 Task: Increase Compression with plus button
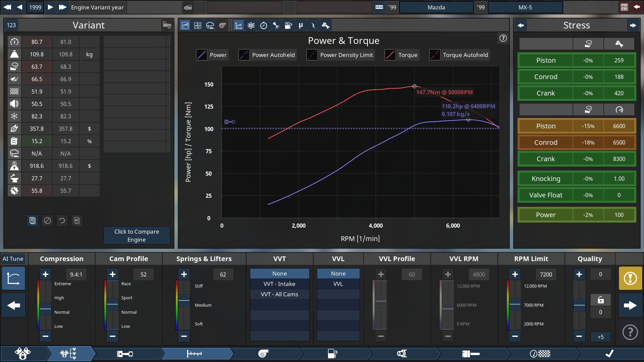click(45, 274)
